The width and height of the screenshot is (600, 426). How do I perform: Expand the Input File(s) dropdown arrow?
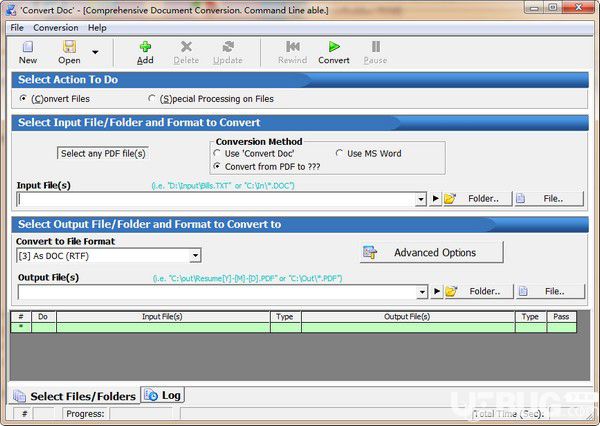pos(421,199)
